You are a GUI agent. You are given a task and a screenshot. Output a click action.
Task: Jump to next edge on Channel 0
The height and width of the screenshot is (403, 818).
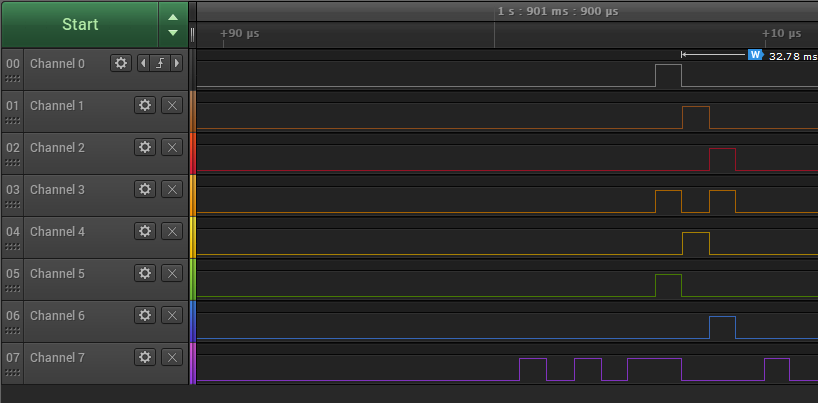177,63
